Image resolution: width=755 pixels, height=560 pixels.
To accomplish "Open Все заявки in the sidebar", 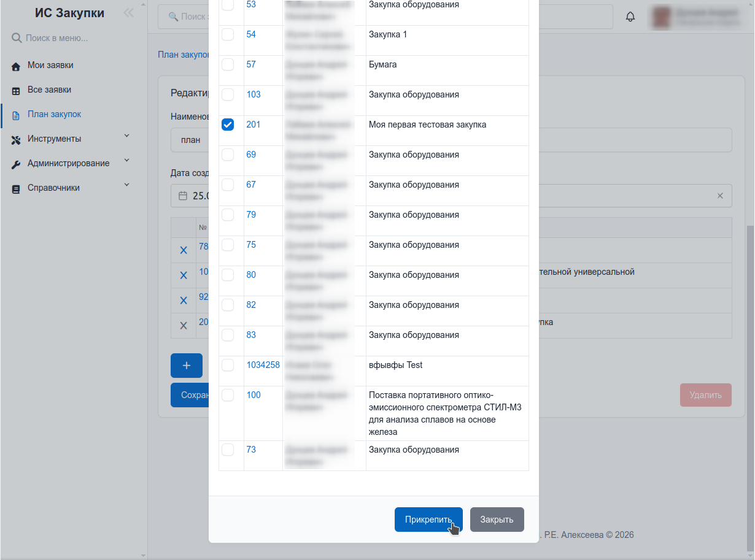I will tap(49, 90).
